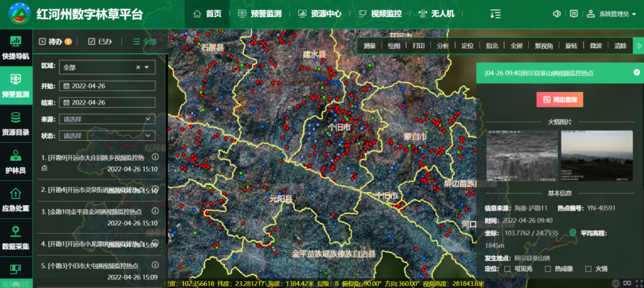Switch to the 已办 tab
The height and width of the screenshot is (288, 644).
coord(100,42)
